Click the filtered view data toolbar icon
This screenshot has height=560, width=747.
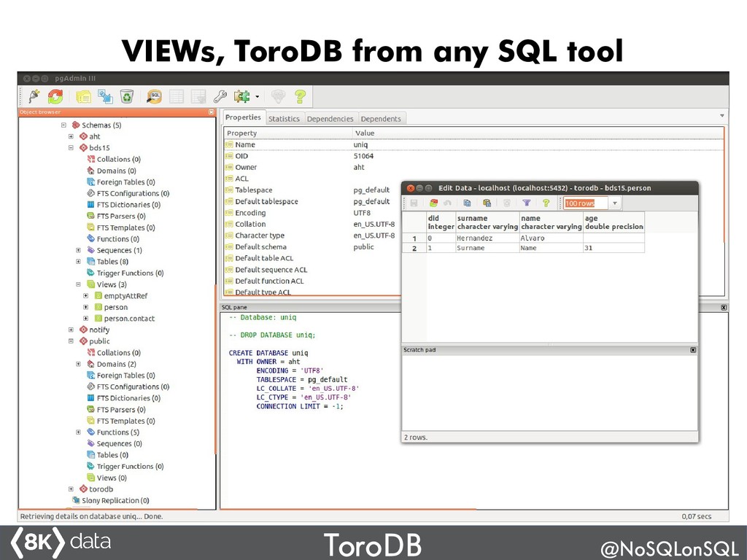point(198,97)
